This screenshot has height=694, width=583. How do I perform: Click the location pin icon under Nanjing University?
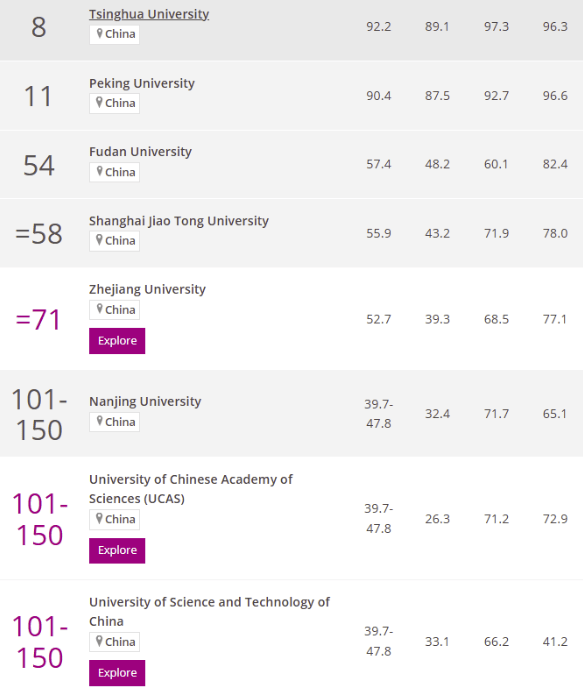pos(100,421)
